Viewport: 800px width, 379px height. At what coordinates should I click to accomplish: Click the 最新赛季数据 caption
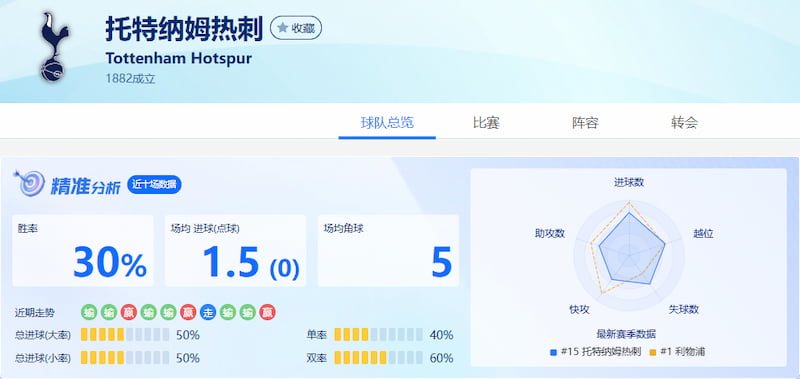point(626,334)
